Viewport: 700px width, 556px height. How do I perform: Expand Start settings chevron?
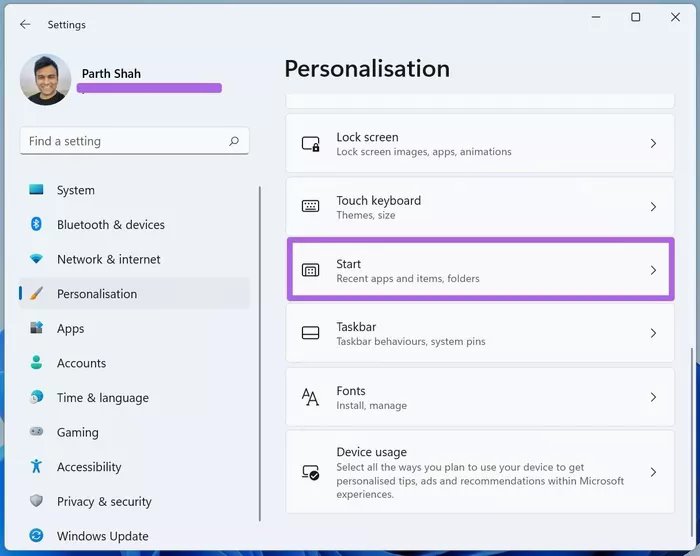coord(653,270)
